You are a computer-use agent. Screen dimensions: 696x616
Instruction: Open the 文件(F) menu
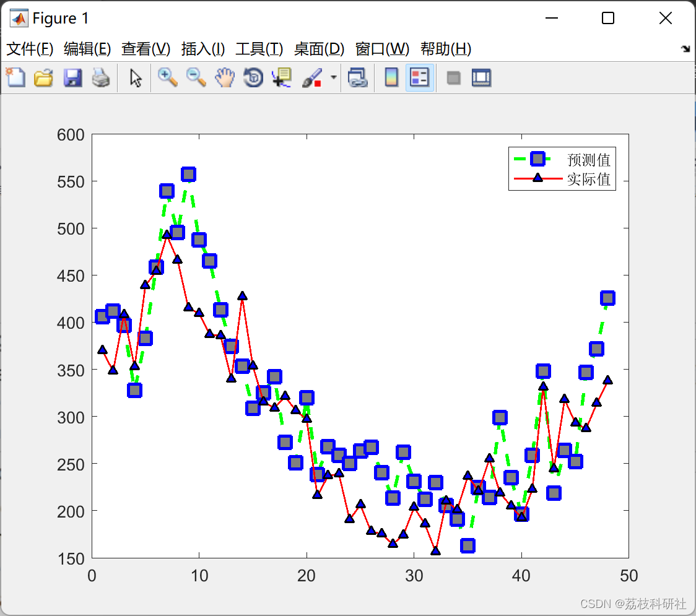30,49
